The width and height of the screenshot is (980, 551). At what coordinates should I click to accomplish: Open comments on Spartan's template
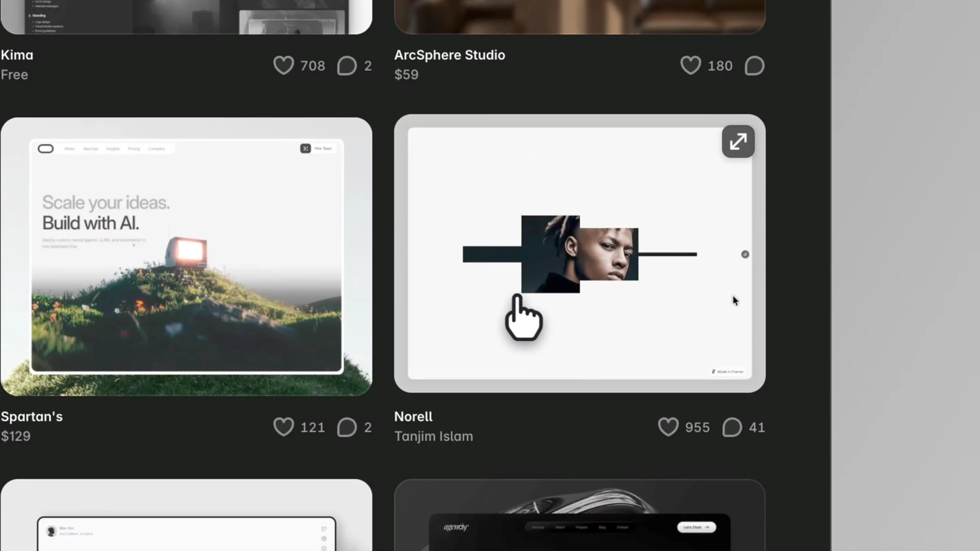pos(347,427)
